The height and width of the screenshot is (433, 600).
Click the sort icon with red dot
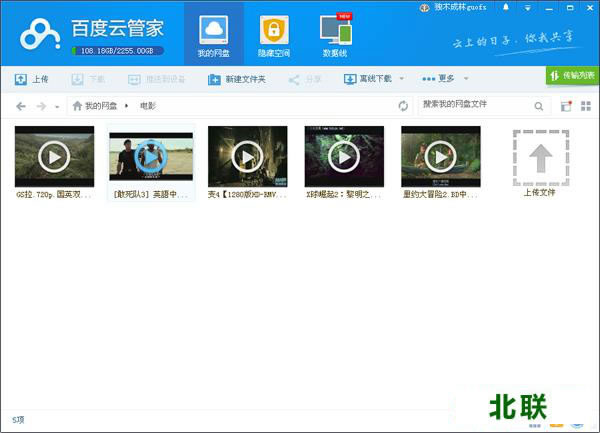pyautogui.click(x=566, y=106)
